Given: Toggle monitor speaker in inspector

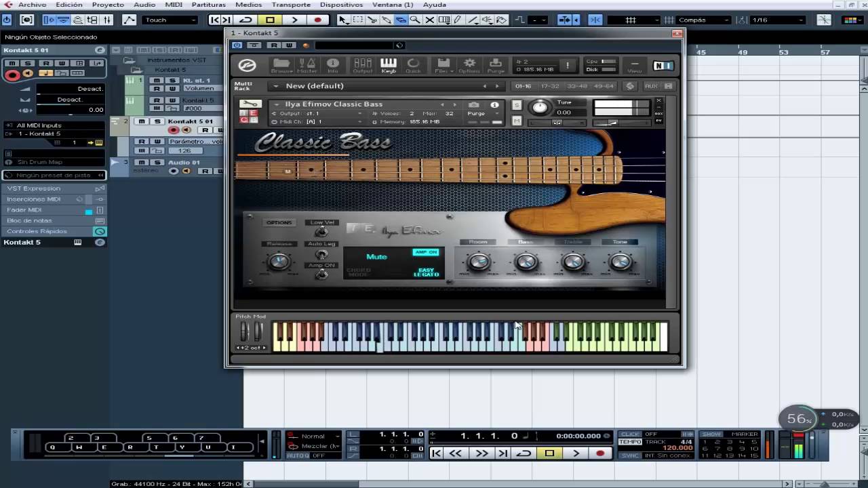Looking at the screenshot, I should click(28, 73).
